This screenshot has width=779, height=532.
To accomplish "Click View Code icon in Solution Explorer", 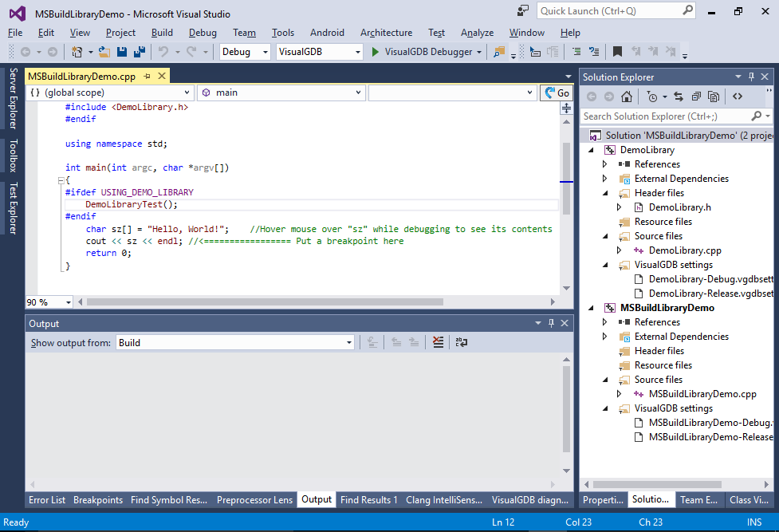I will (x=738, y=97).
